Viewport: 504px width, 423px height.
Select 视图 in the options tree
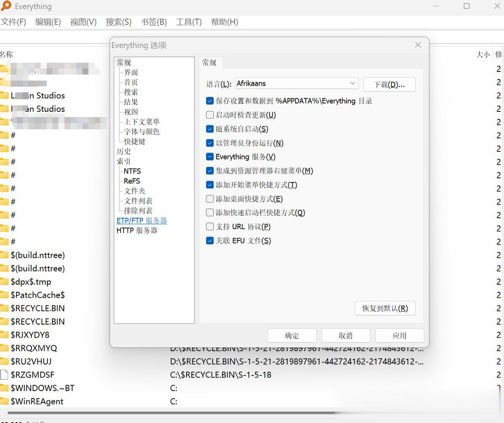click(131, 112)
